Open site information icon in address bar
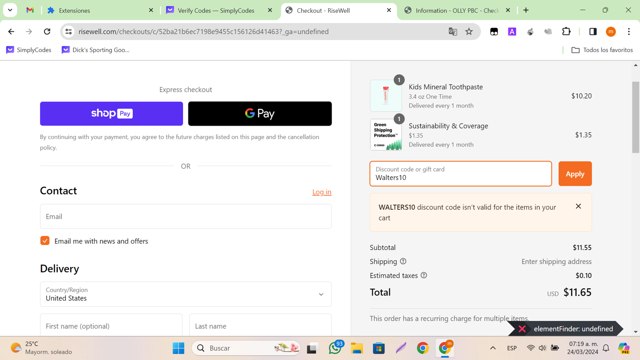Screen dimensions: 640x360 pos(69,31)
